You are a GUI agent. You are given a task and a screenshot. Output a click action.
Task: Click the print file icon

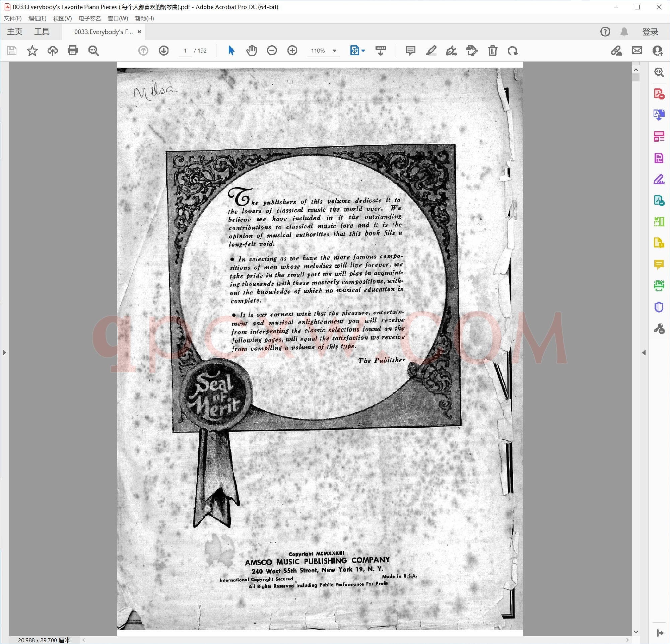pyautogui.click(x=72, y=51)
